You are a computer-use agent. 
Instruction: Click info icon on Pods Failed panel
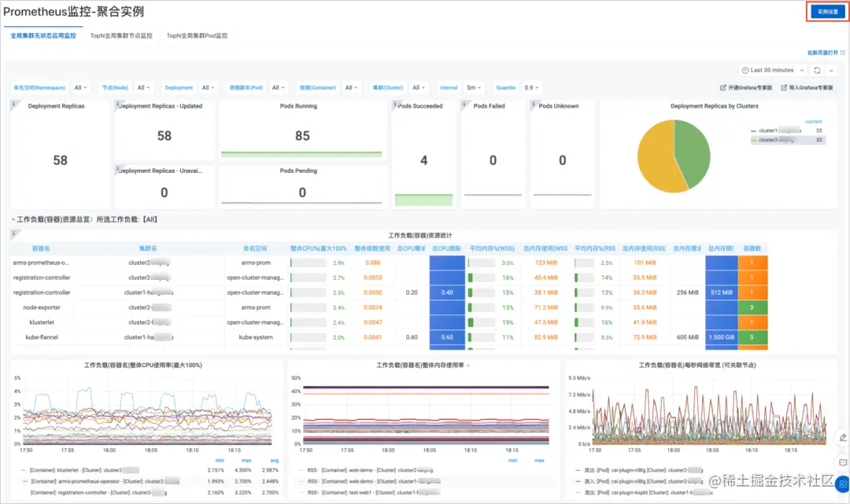464,104
